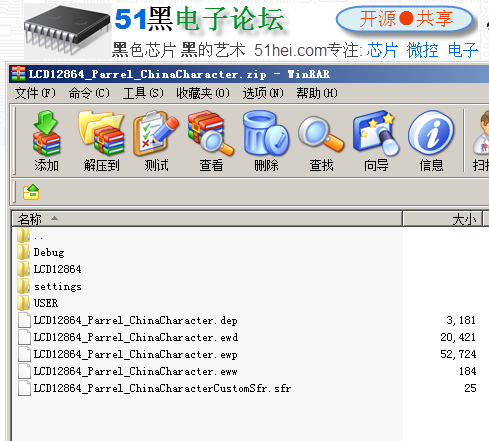
Task: Open the 收藏夹(O) menu
Action: (203, 93)
